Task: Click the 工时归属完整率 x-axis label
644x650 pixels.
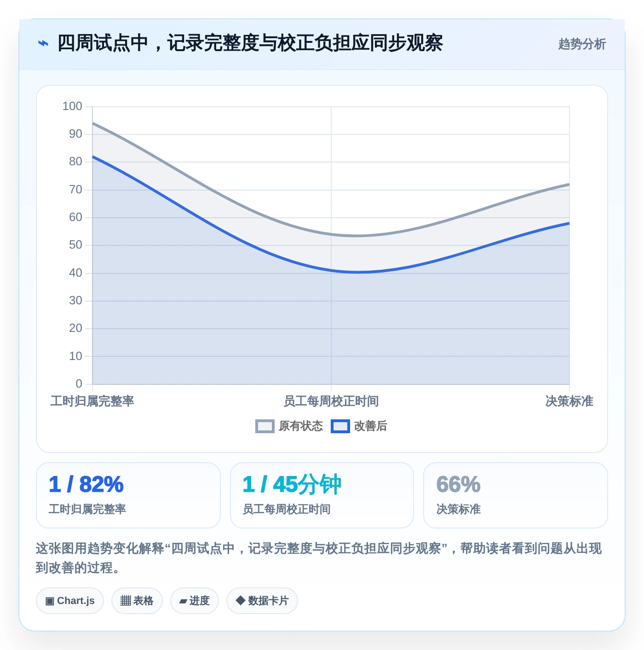Action: click(x=92, y=401)
